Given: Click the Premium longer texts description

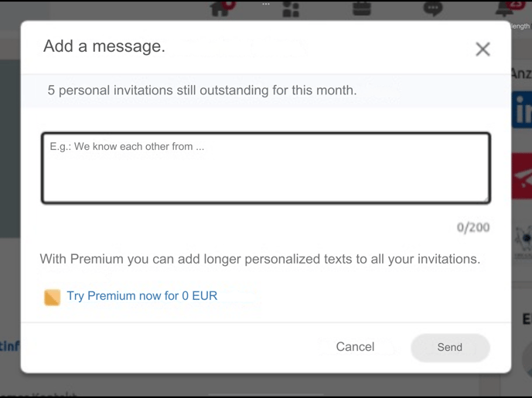Looking at the screenshot, I should [x=260, y=259].
